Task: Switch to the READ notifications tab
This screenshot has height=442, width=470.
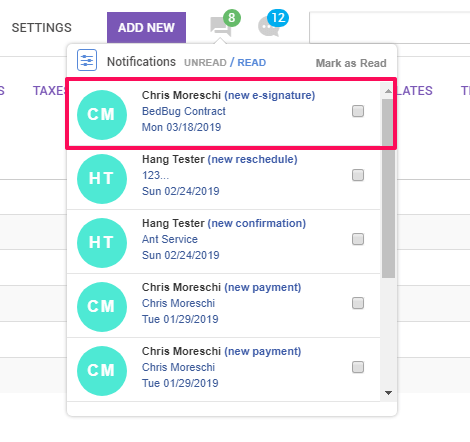Action: [252, 63]
